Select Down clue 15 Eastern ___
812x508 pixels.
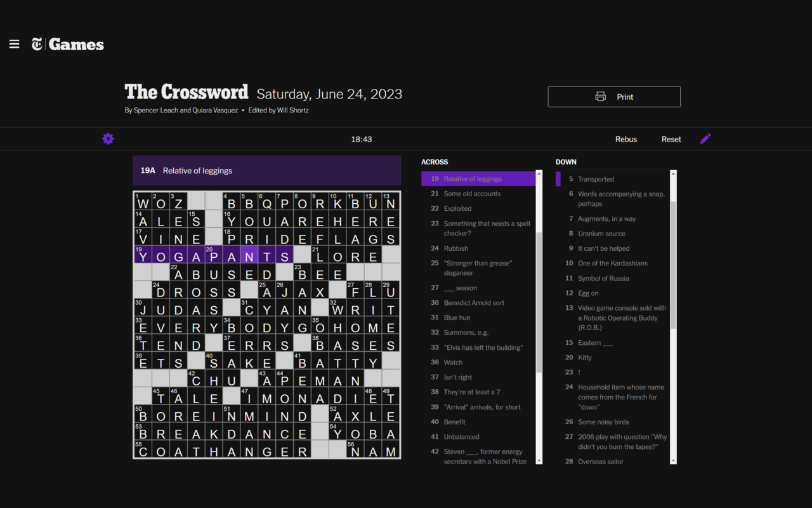point(613,343)
